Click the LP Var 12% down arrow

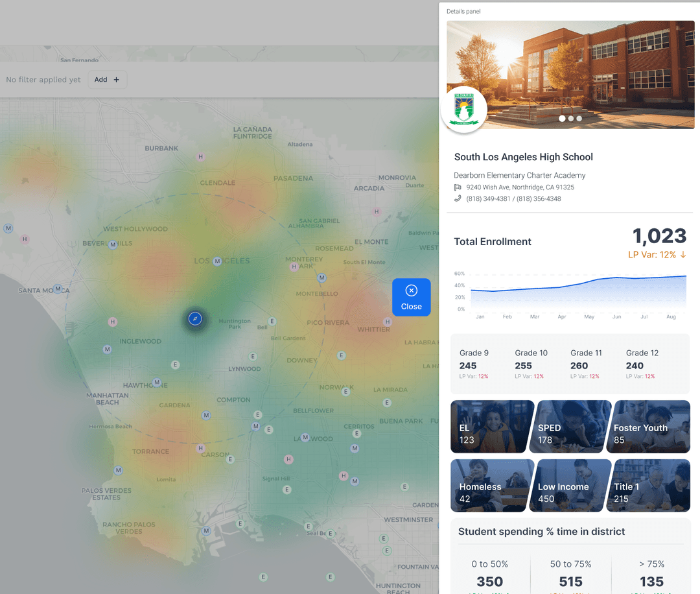(x=682, y=255)
